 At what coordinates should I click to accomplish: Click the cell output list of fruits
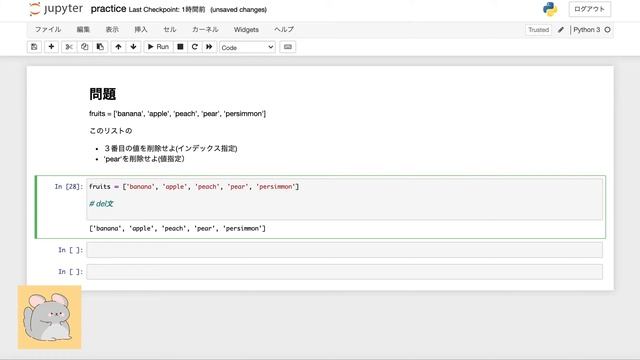(177, 229)
